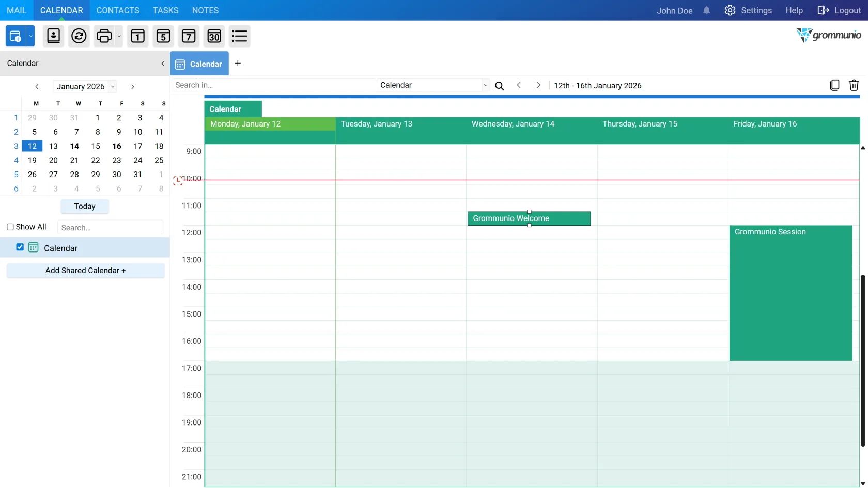Go to previous month in mini calendar
This screenshot has height=488, width=868.
pyautogui.click(x=37, y=87)
